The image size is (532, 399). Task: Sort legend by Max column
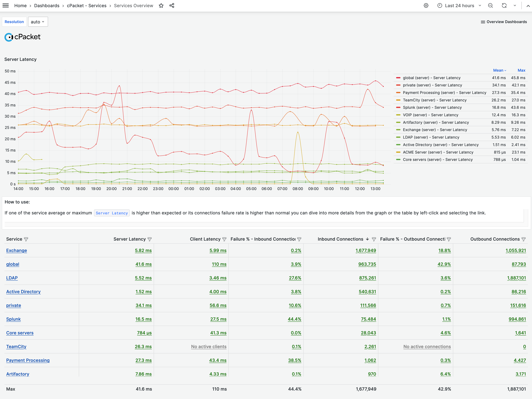point(521,71)
